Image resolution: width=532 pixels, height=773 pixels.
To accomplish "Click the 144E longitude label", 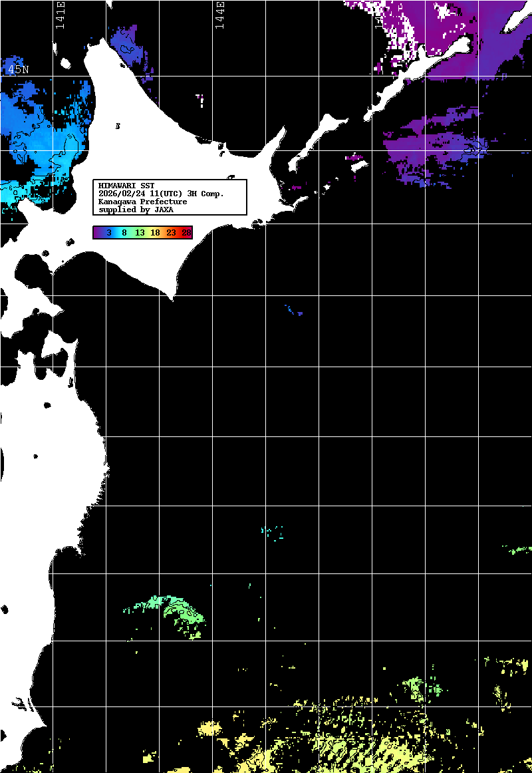I will (220, 14).
